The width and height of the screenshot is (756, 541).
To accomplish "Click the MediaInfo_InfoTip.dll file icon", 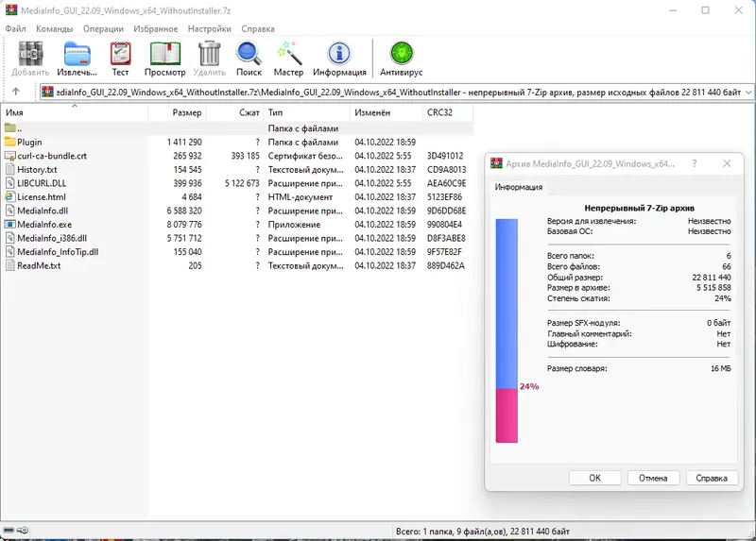I will [x=9, y=252].
